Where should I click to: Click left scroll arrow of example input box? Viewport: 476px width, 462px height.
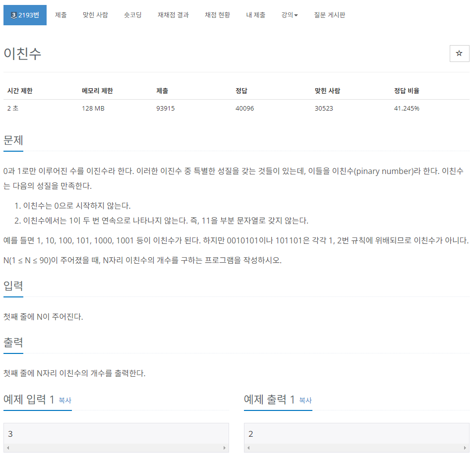coord(8,448)
